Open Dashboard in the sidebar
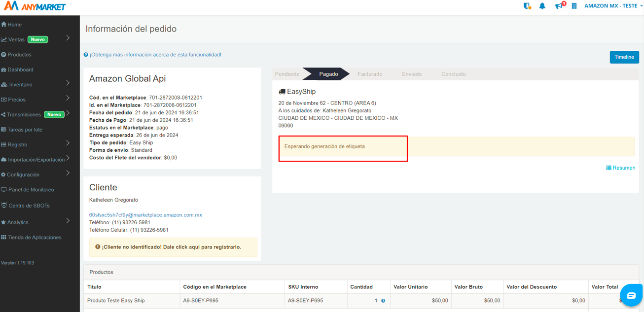 (x=20, y=69)
